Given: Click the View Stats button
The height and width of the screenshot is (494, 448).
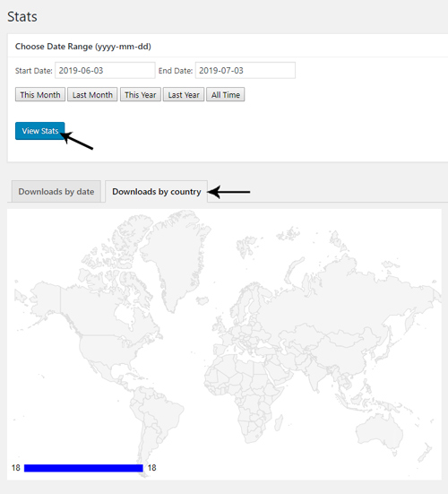Looking at the screenshot, I should [40, 131].
